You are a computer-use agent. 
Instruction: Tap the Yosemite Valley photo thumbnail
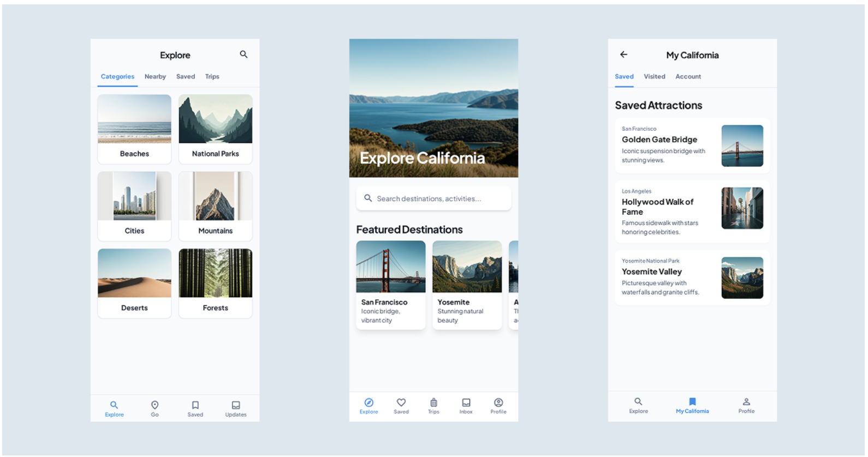742,278
